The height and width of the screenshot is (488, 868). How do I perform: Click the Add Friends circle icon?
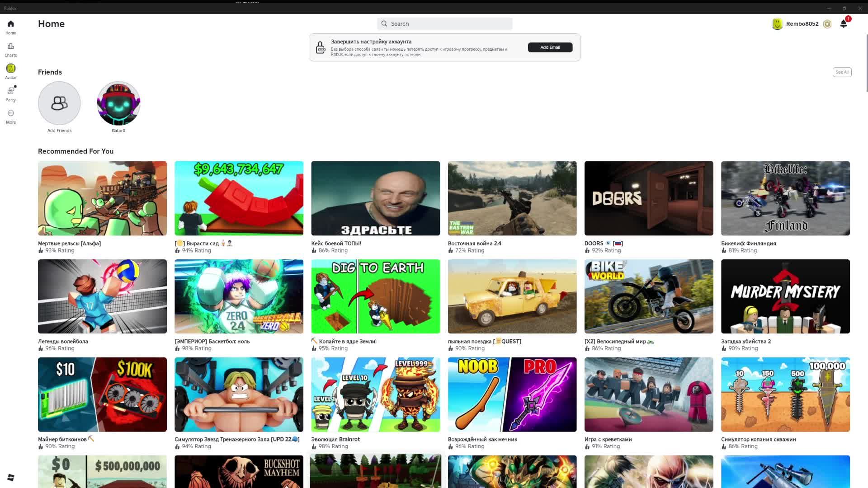pos(59,103)
